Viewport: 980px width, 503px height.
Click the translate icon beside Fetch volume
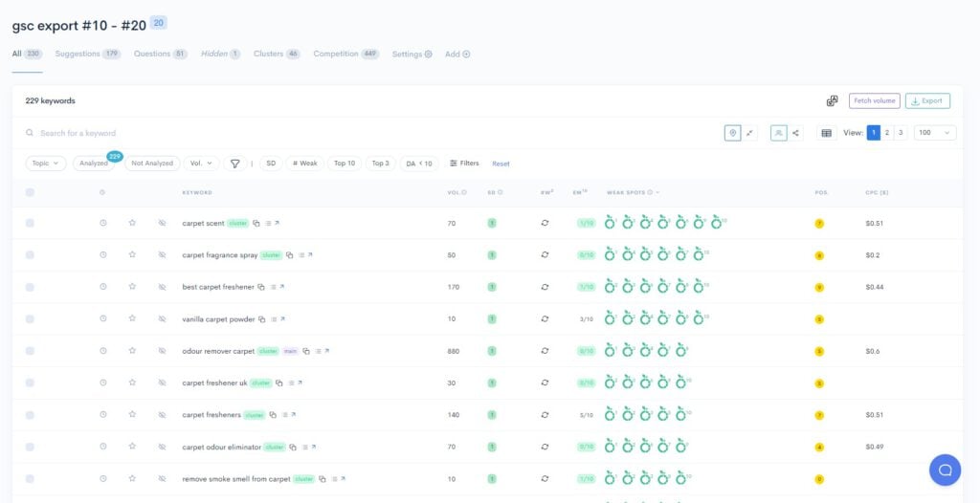(832, 100)
